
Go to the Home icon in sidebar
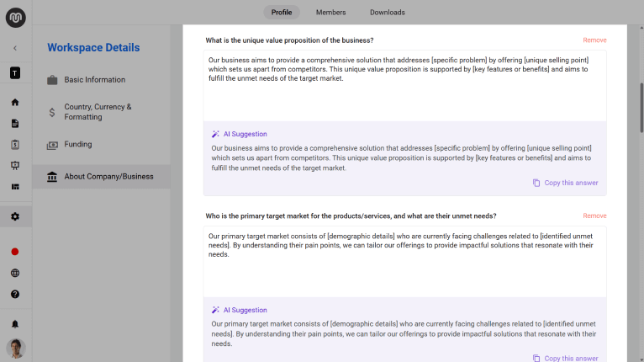coord(15,103)
